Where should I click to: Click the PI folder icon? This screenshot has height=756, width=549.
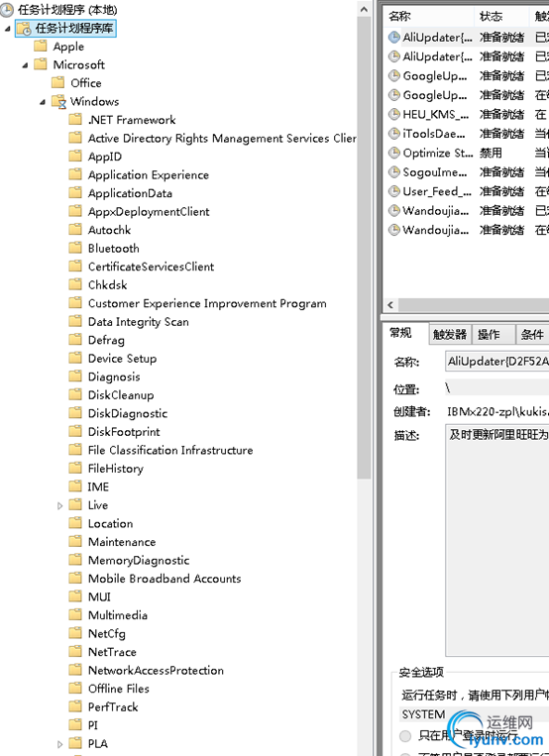click(x=75, y=724)
